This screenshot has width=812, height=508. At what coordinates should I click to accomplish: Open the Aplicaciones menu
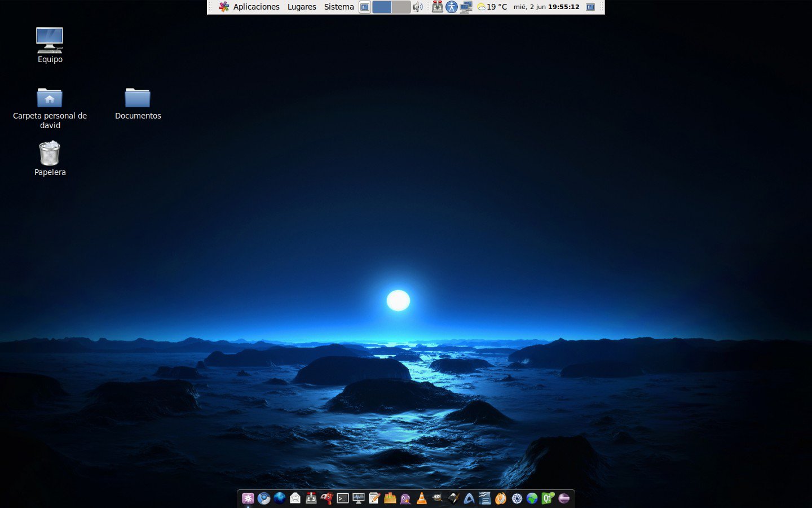pyautogui.click(x=249, y=7)
